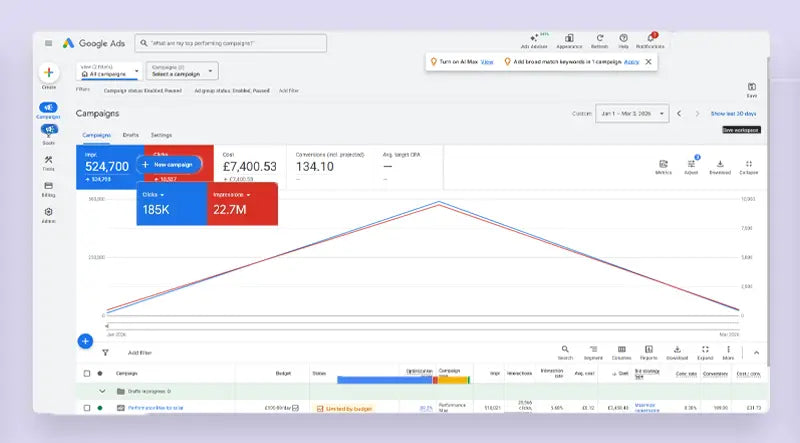The width and height of the screenshot is (800, 443).
Task: Click the Ad group status filter chip
Action: pos(232,91)
